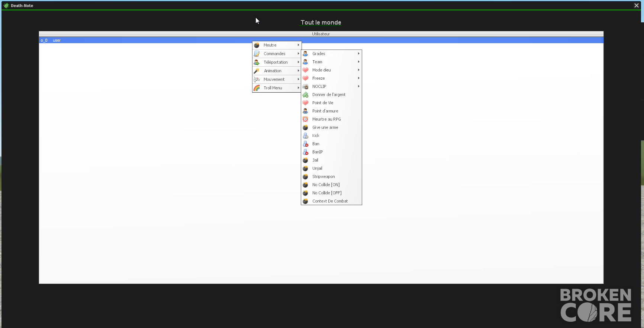Click the money icon for Donner de l'argent

[305, 95]
